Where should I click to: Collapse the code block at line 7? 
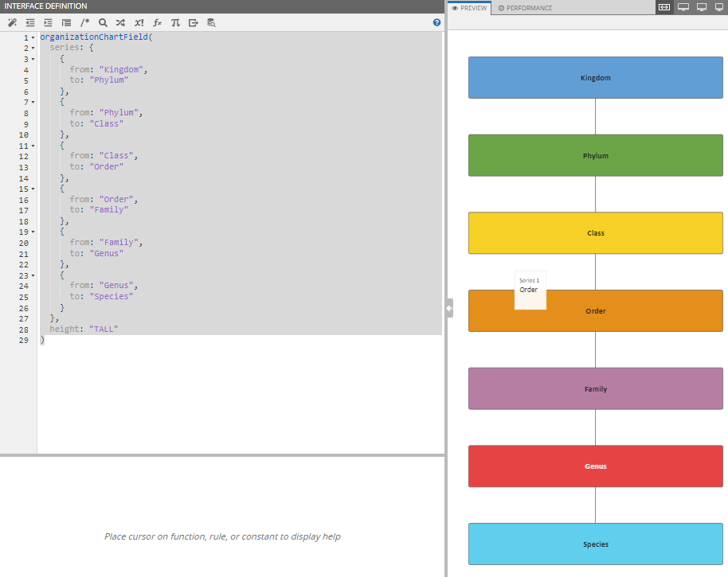33,103
